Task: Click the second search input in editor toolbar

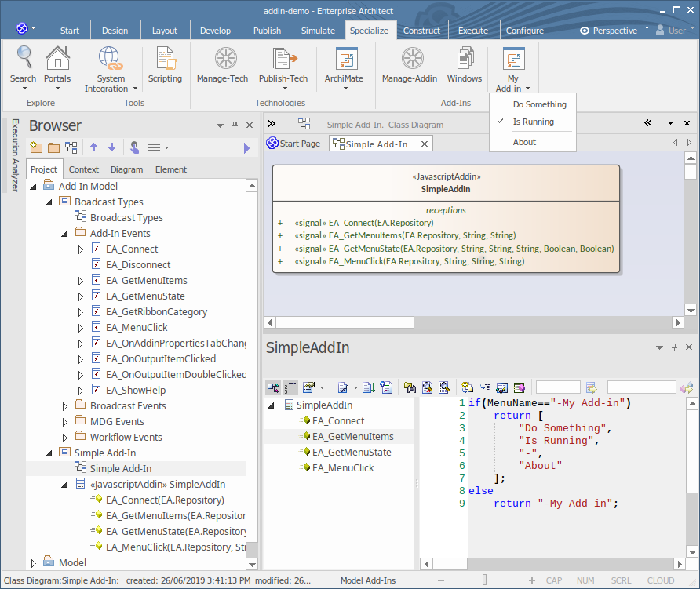Action: (x=641, y=387)
